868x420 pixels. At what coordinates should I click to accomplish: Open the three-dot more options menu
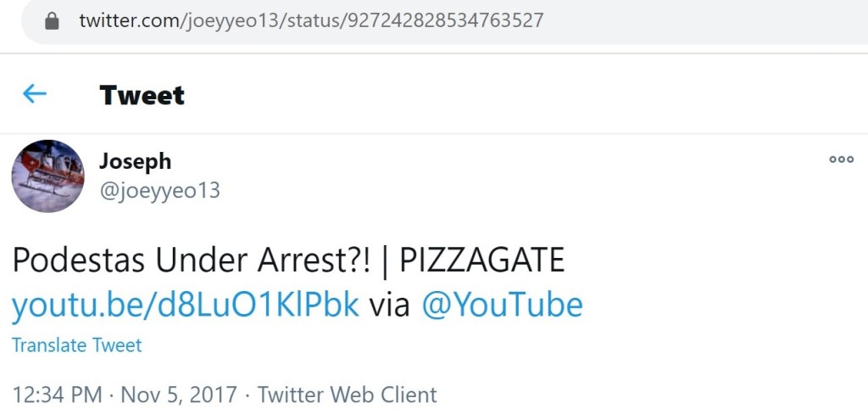click(x=841, y=159)
